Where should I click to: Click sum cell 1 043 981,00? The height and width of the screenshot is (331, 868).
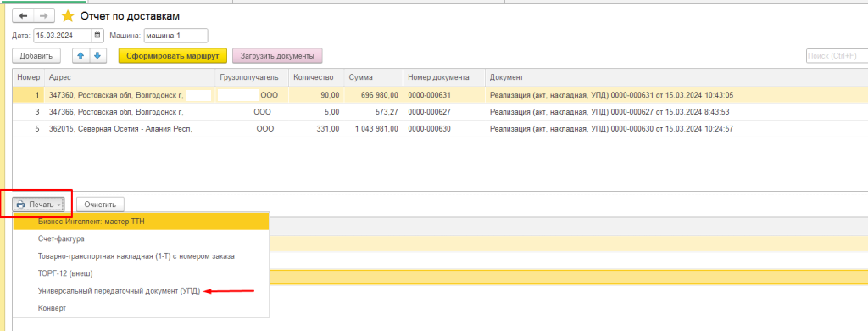pyautogui.click(x=373, y=129)
